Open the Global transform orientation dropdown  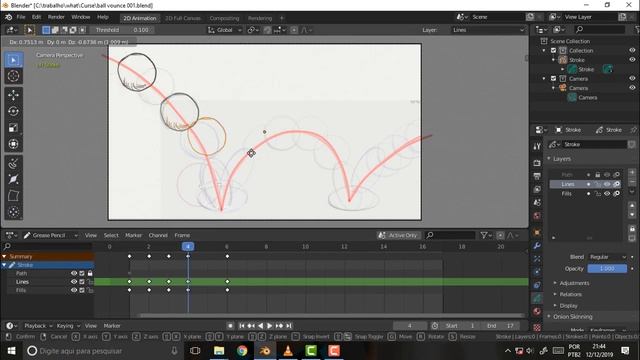tap(225, 30)
